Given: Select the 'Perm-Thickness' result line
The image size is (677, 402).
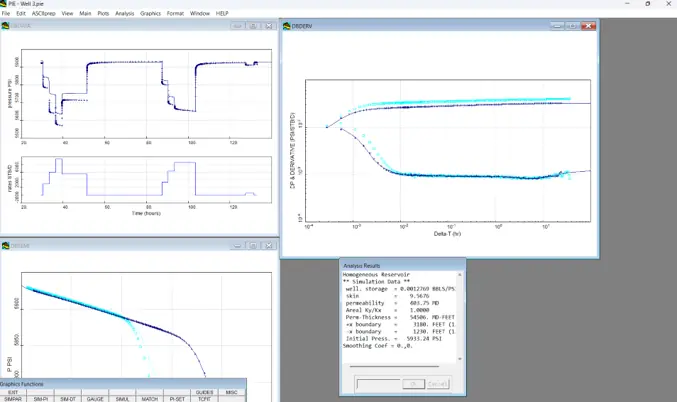Looking at the screenshot, I should coord(399,317).
